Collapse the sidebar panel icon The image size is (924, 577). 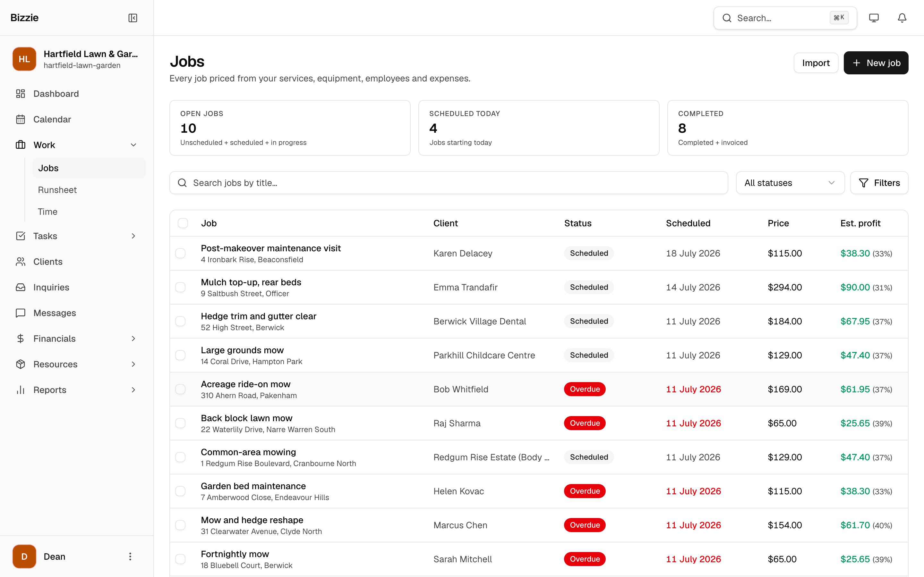[133, 18]
